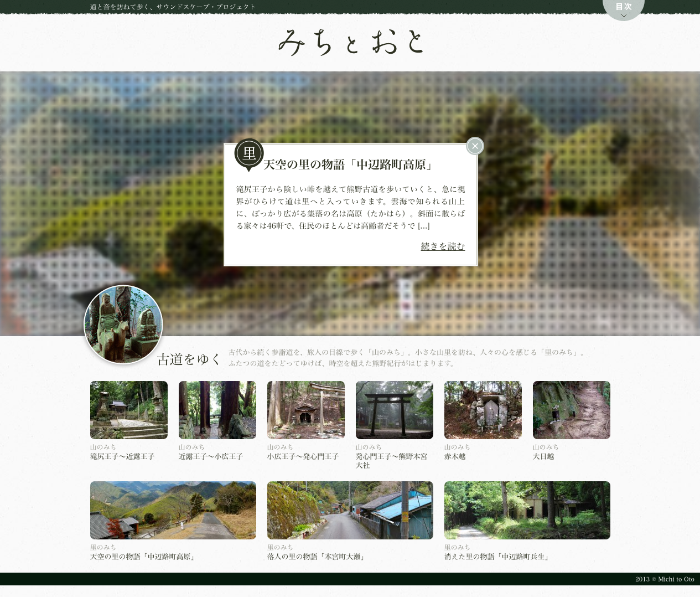Image resolution: width=700 pixels, height=597 pixels.
Task: Click the 大日越 text link
Action: (x=543, y=456)
